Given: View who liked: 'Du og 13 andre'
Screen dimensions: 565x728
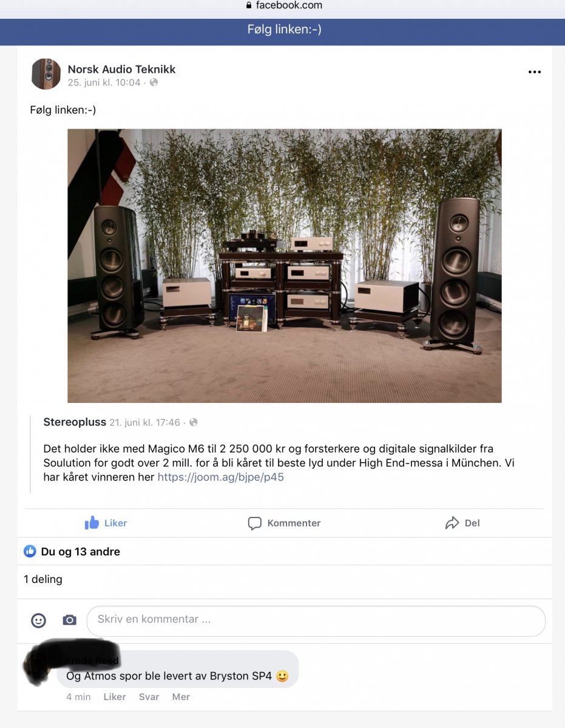Looking at the screenshot, I should [81, 551].
